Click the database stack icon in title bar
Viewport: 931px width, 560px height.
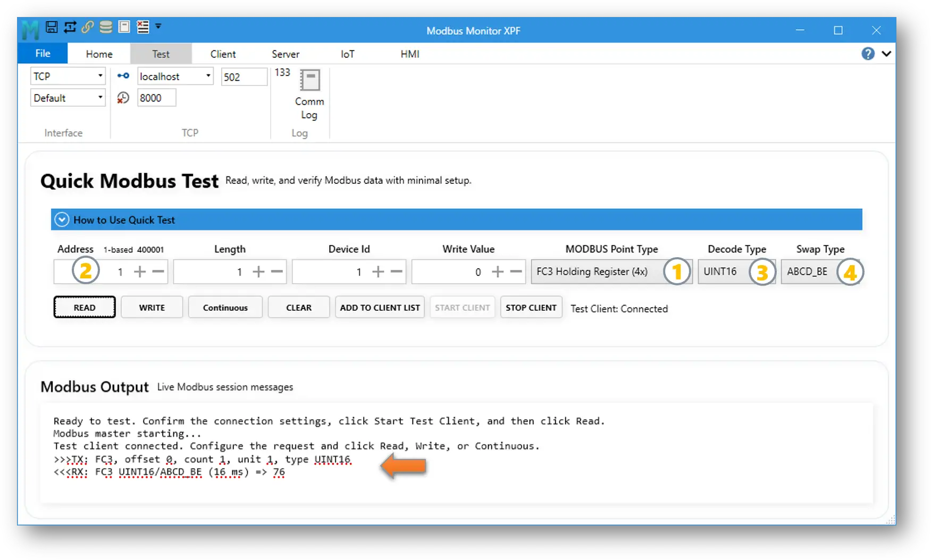pos(106,27)
